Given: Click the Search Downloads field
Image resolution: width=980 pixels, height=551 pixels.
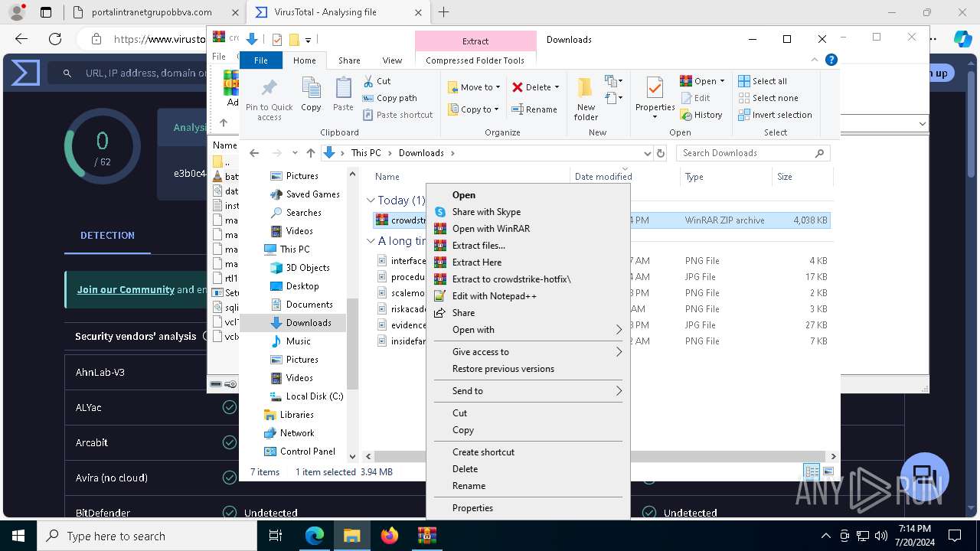Looking at the screenshot, I should 753,153.
